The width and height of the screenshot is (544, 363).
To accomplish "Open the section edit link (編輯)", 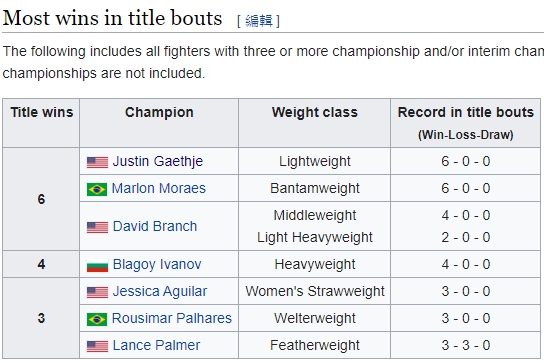I will tap(259, 20).
